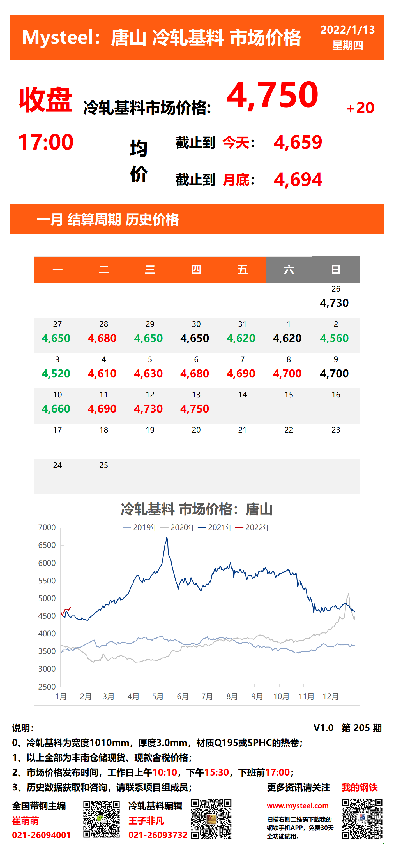Click the red 10:10 publish time
Image resolution: width=394 pixels, height=868 pixels.
[x=165, y=772]
